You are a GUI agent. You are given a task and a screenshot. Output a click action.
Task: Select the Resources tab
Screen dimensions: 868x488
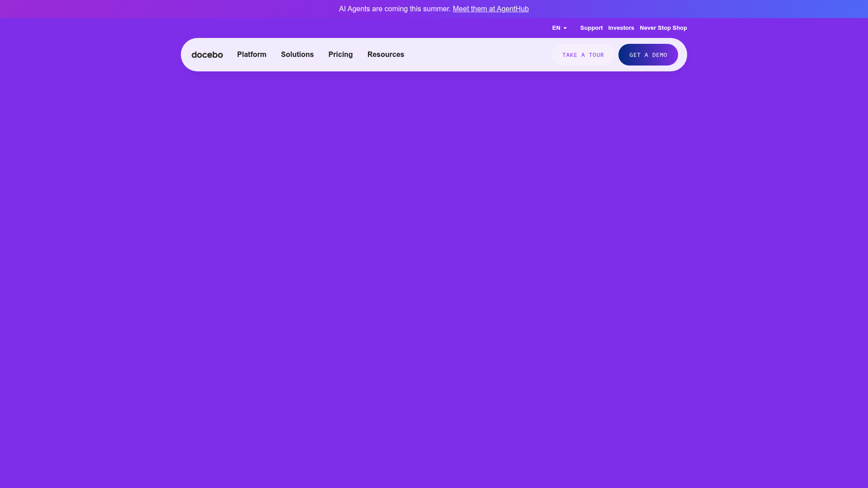[x=386, y=55]
